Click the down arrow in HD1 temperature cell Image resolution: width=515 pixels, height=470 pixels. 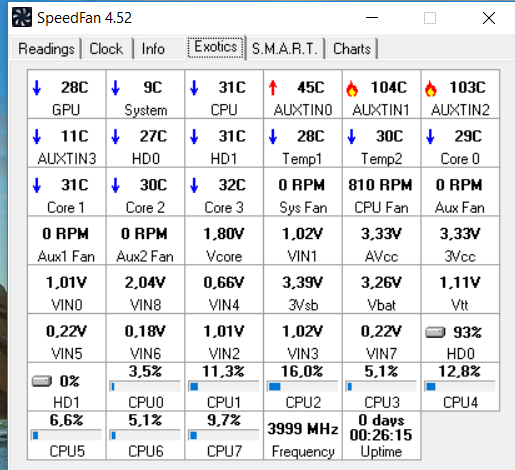click(194, 137)
